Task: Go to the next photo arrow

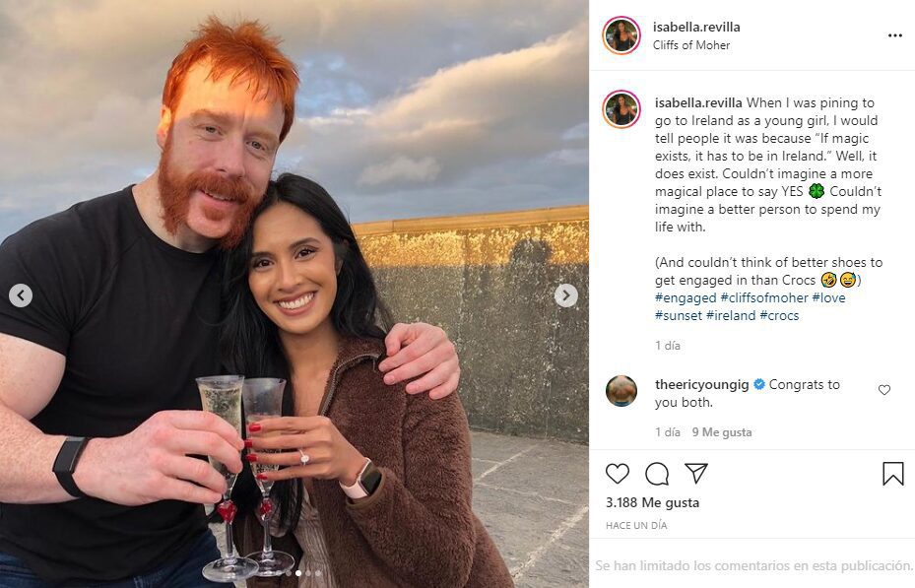Action: 565,295
